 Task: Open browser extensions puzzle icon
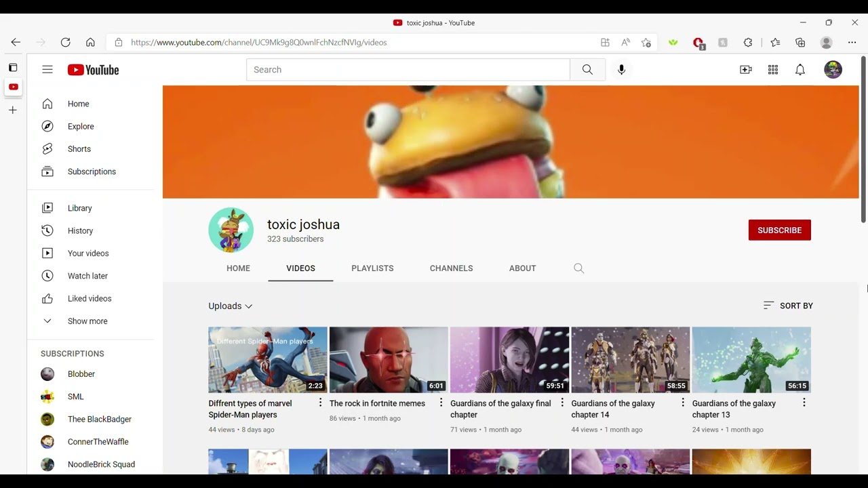coord(748,42)
